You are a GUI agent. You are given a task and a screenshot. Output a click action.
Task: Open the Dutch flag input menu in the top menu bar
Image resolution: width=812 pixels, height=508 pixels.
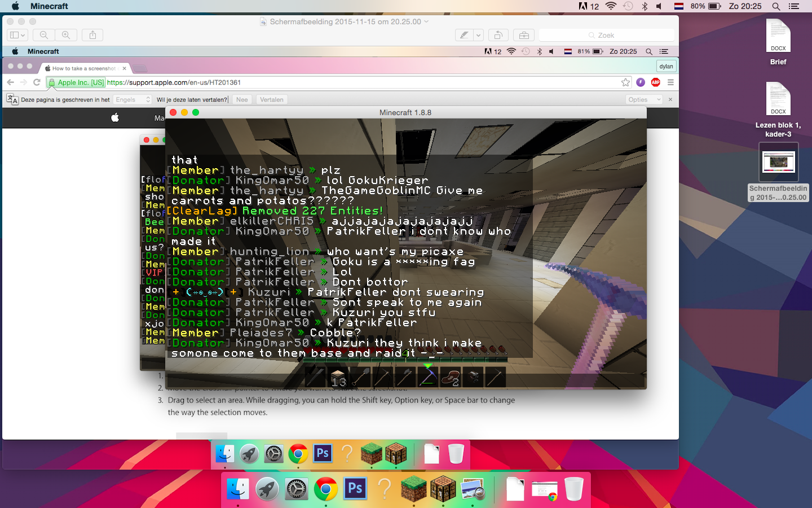[x=679, y=6]
